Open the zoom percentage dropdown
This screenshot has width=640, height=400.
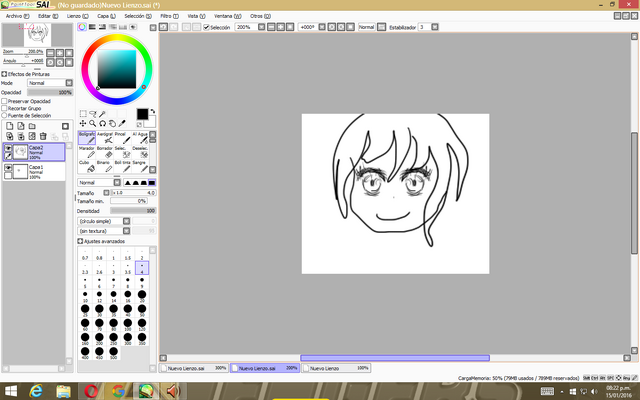tap(262, 27)
